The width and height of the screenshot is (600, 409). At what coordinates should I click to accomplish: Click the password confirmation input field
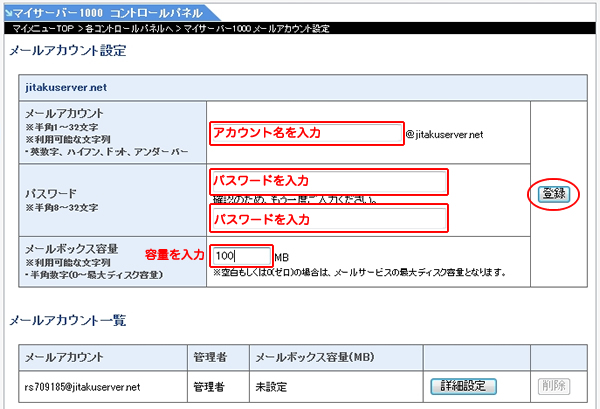(327, 218)
